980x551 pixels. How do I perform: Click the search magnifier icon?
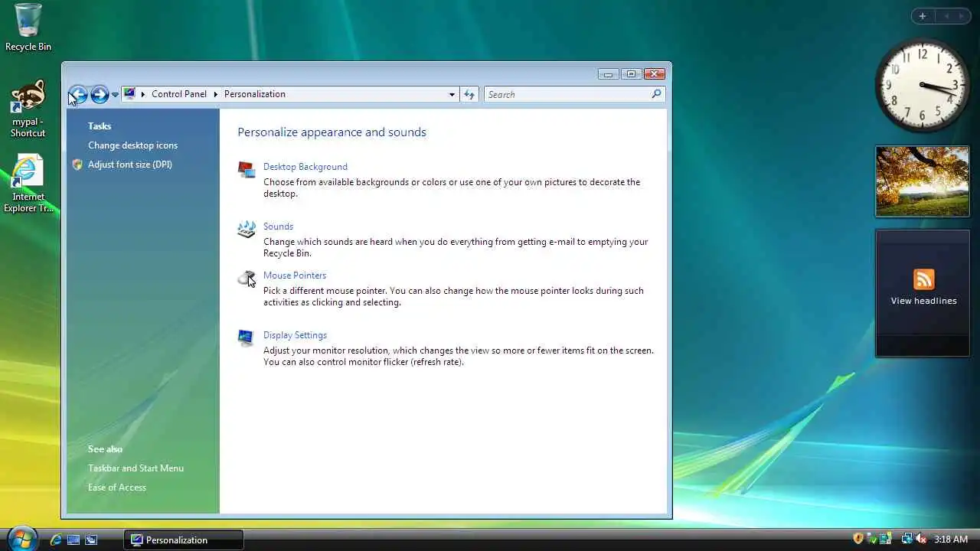[x=656, y=94]
